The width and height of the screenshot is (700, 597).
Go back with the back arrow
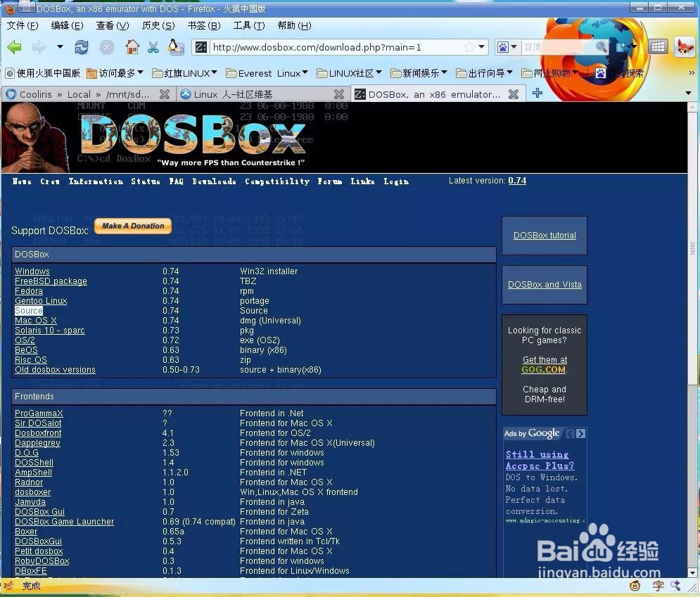[14, 46]
